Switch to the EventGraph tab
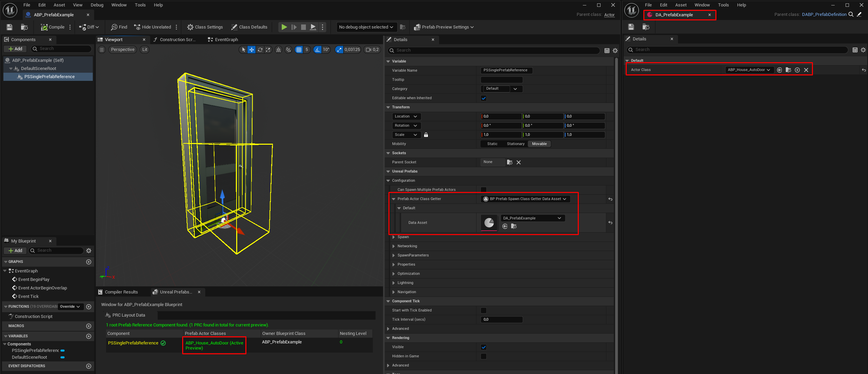Screen dimensions: 868x374 [223, 40]
